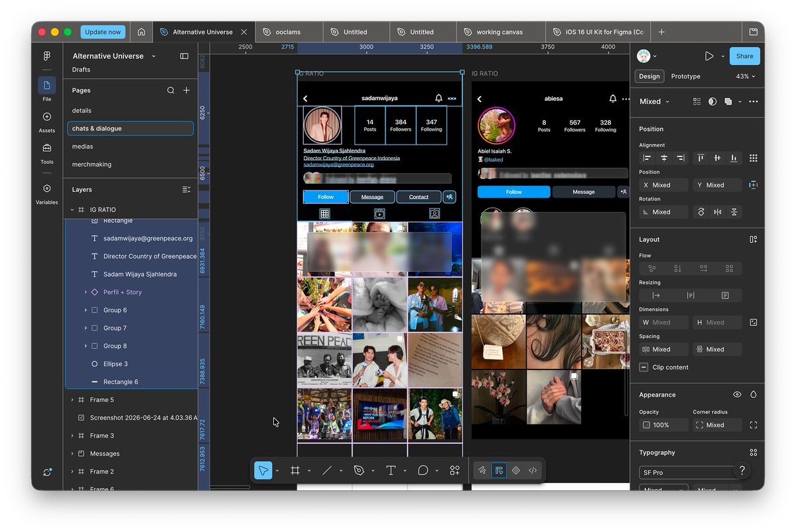Select the Pen tool
This screenshot has width=796, height=532.
(x=359, y=470)
